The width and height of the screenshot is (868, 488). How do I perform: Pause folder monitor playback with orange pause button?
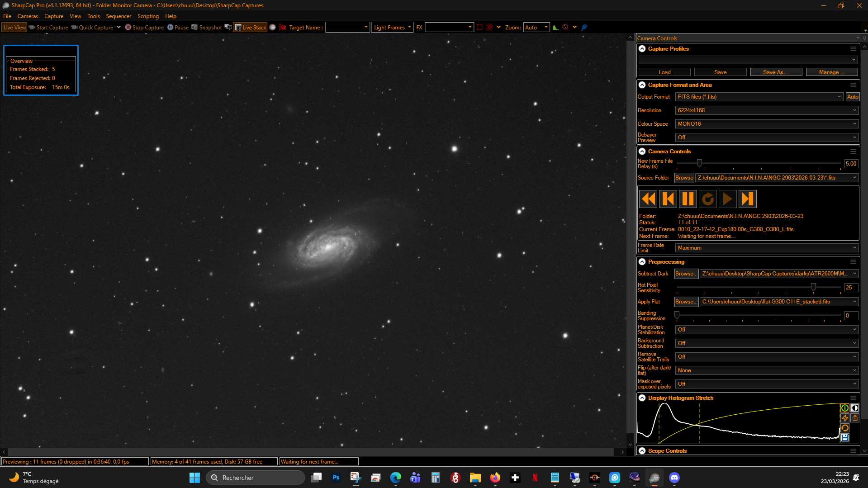click(x=688, y=199)
